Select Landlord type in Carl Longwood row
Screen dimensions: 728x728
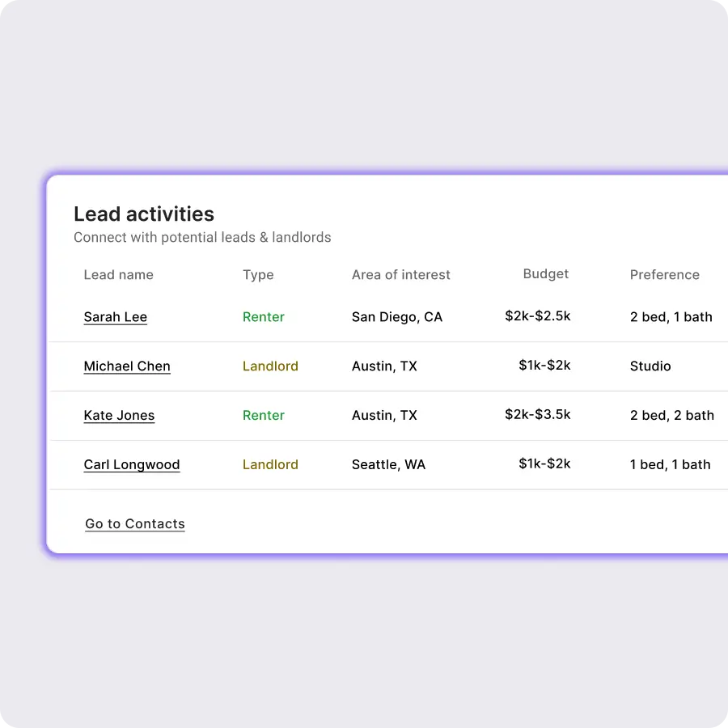tap(270, 465)
